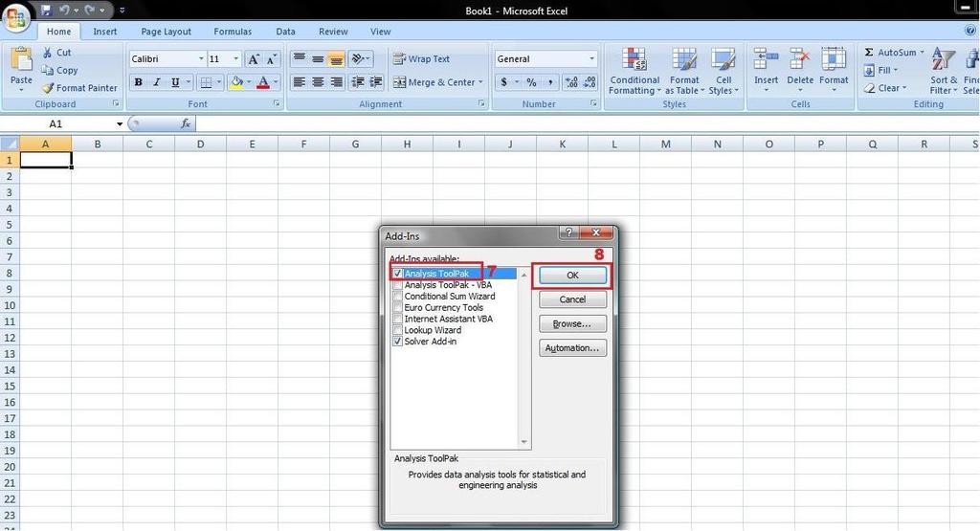Click the insert function fx button
This screenshot has height=531, width=980.
click(186, 123)
